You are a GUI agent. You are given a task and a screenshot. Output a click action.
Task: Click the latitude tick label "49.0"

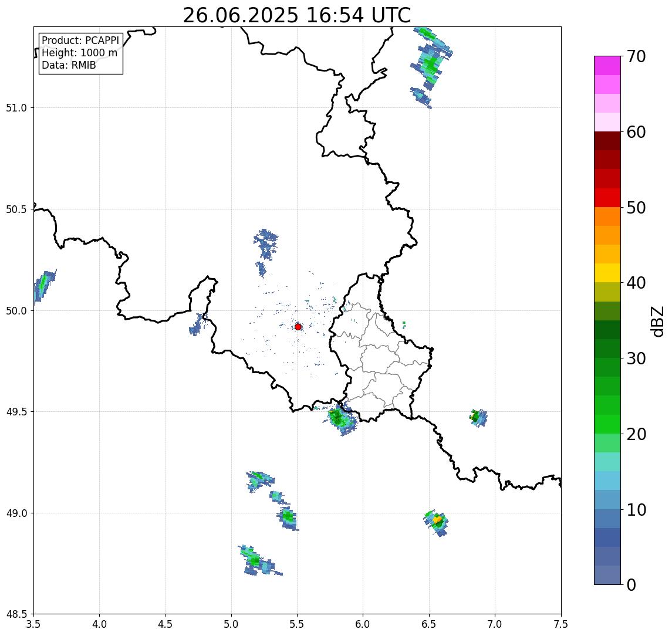[x=16, y=513]
